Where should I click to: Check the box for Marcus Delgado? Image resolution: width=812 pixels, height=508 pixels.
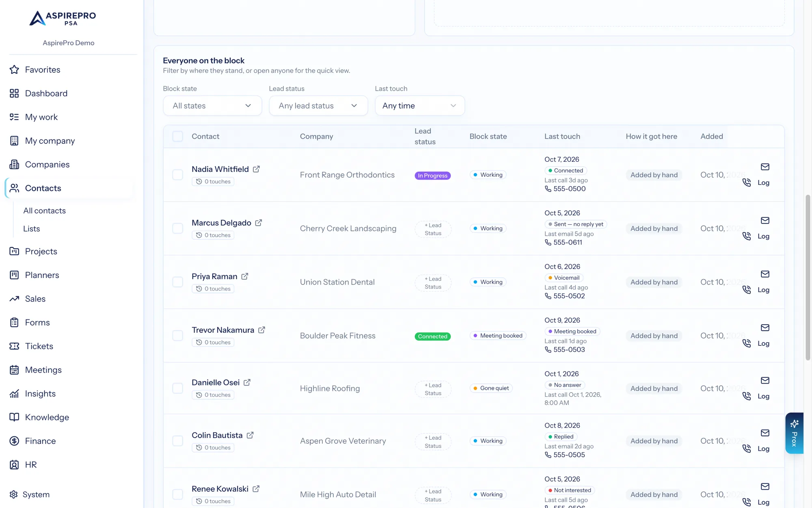coord(177,228)
